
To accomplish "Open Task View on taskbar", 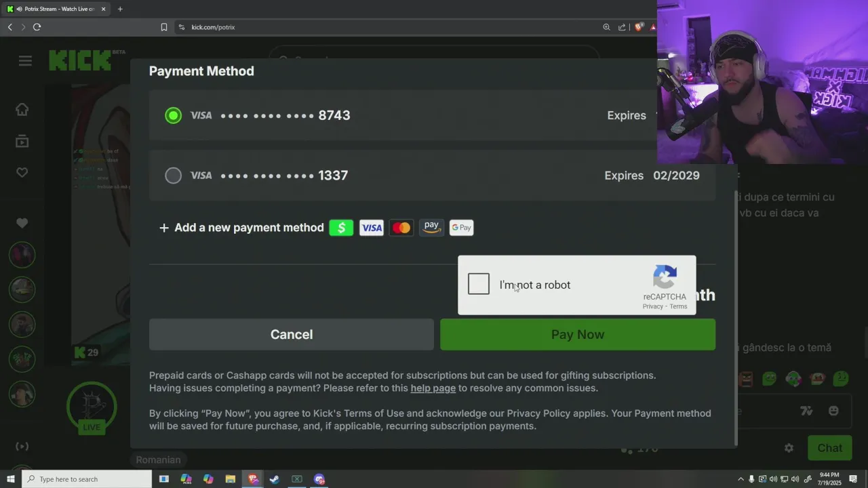I will [x=163, y=479].
